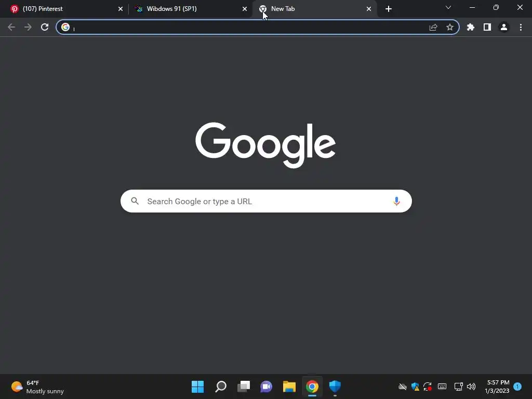Open Teams Chat on taskbar
This screenshot has height=399, width=532.
(x=267, y=387)
